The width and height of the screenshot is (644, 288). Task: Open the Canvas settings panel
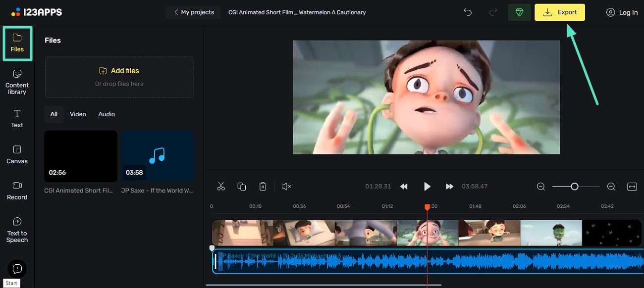17,154
